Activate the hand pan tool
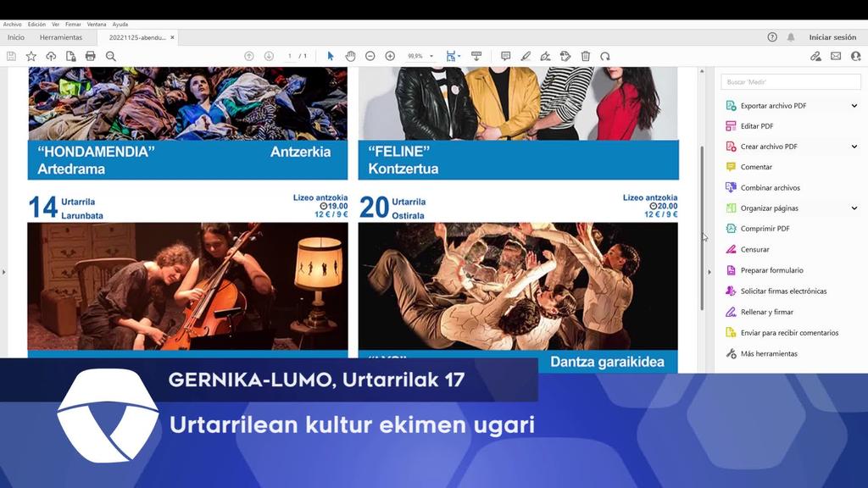The width and height of the screenshot is (868, 488). [x=350, y=56]
